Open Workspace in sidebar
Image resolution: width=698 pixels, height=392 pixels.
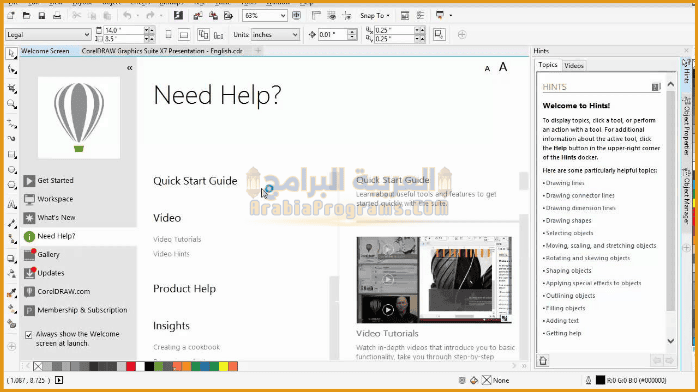coord(55,199)
